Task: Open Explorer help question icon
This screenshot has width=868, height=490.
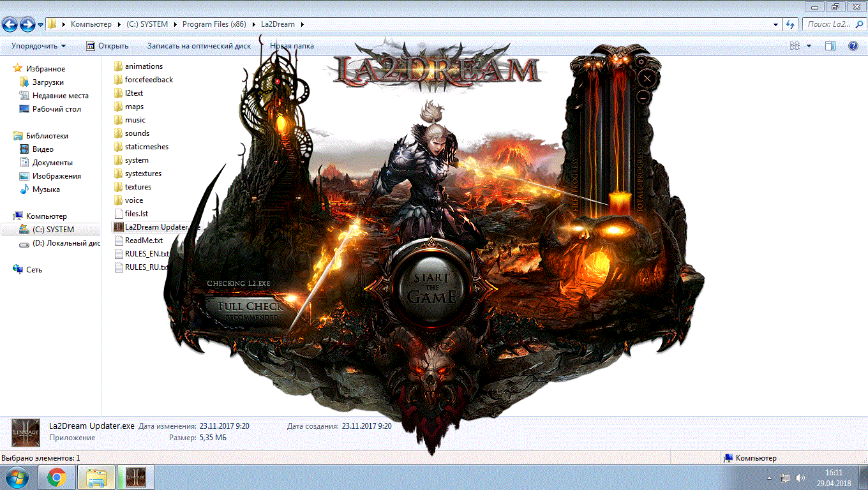Action: pos(853,46)
